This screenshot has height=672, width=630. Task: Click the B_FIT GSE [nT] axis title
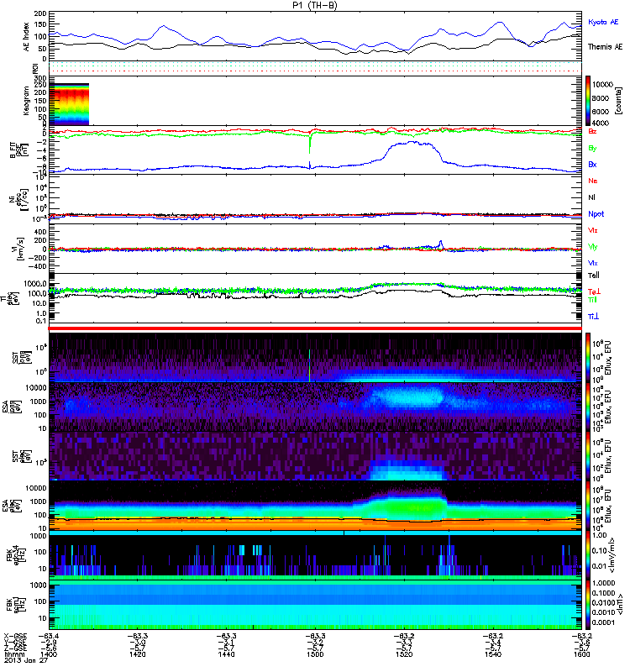click(x=18, y=150)
